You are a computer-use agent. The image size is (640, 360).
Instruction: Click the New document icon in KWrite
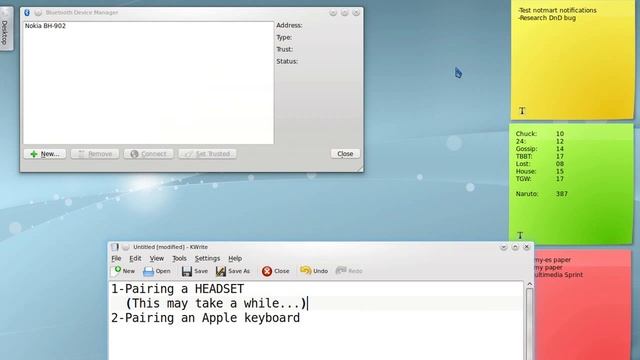tap(123, 271)
